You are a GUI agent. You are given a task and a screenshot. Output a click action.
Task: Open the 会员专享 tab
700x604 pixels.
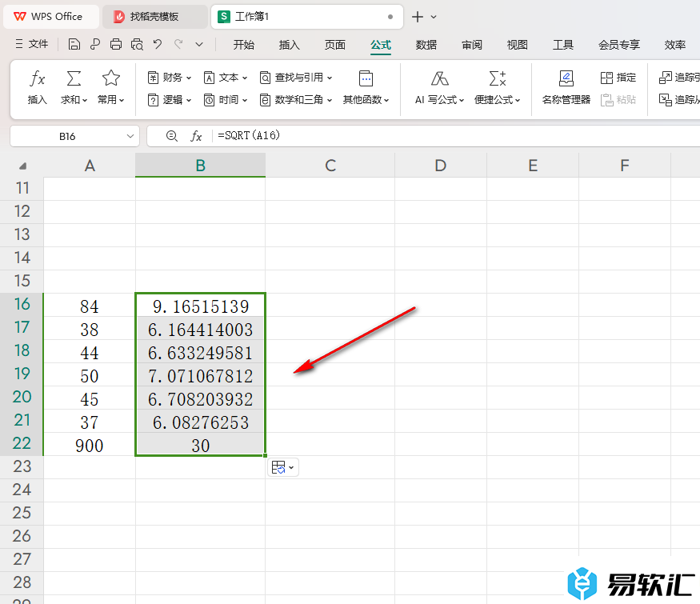tap(619, 45)
